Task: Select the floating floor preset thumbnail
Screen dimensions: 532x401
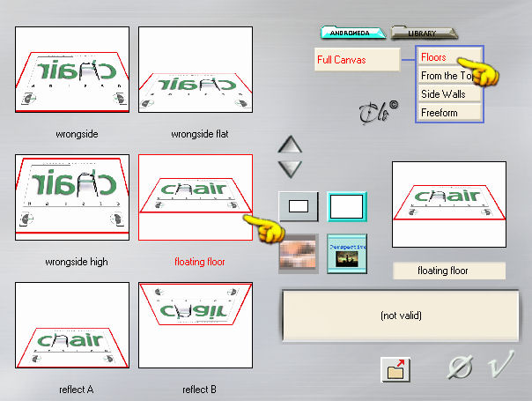Action: point(196,197)
